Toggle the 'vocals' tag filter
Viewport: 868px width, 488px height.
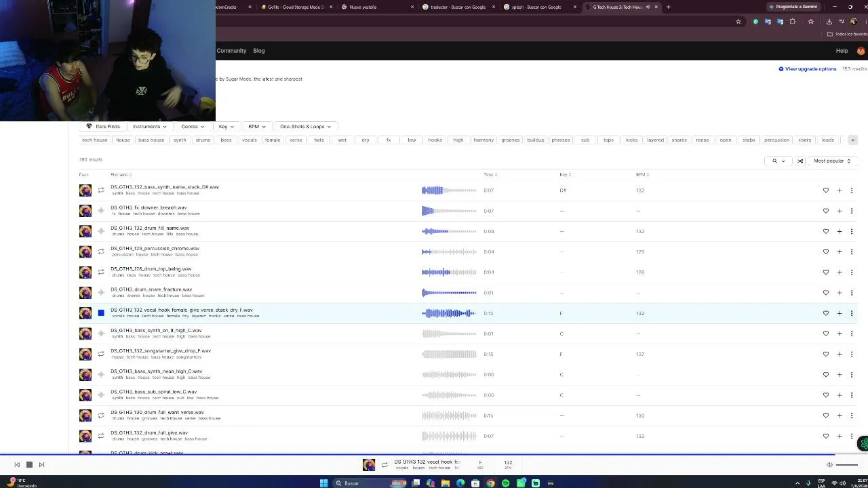coord(250,140)
